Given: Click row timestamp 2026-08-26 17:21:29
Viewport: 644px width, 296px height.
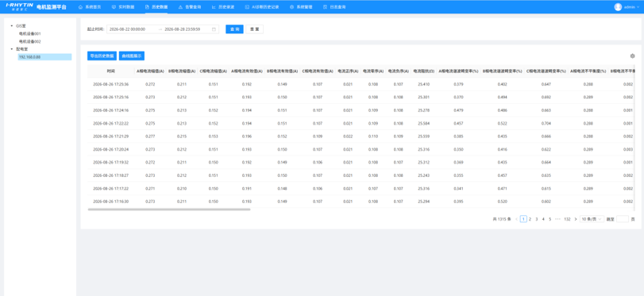Looking at the screenshot, I should pyautogui.click(x=111, y=136).
